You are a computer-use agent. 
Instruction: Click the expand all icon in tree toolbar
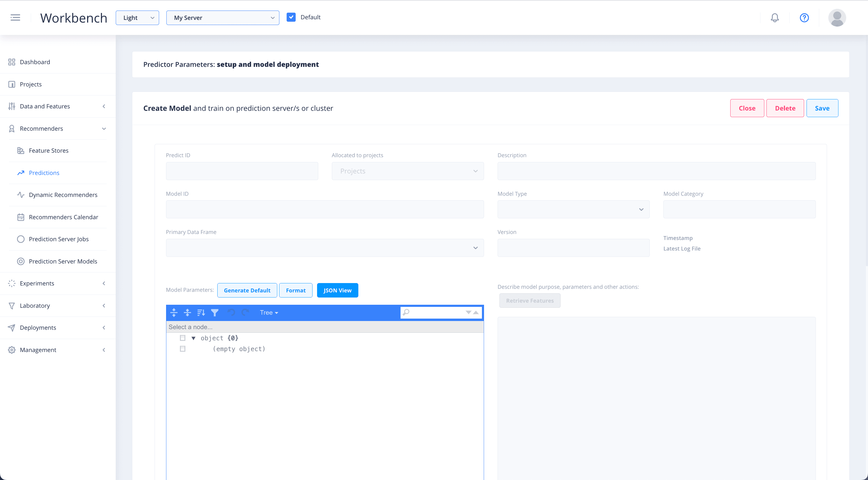175,312
